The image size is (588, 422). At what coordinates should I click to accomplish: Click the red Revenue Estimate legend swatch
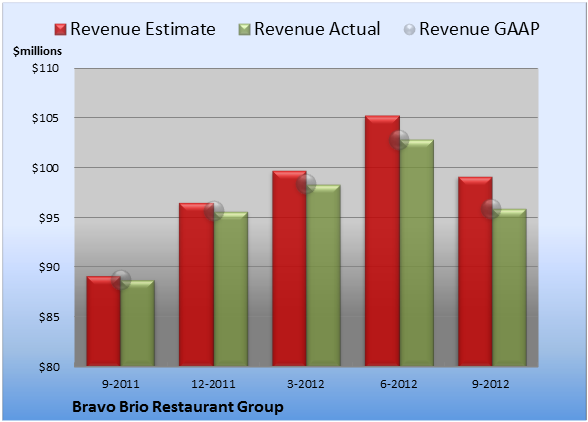[x=60, y=30]
